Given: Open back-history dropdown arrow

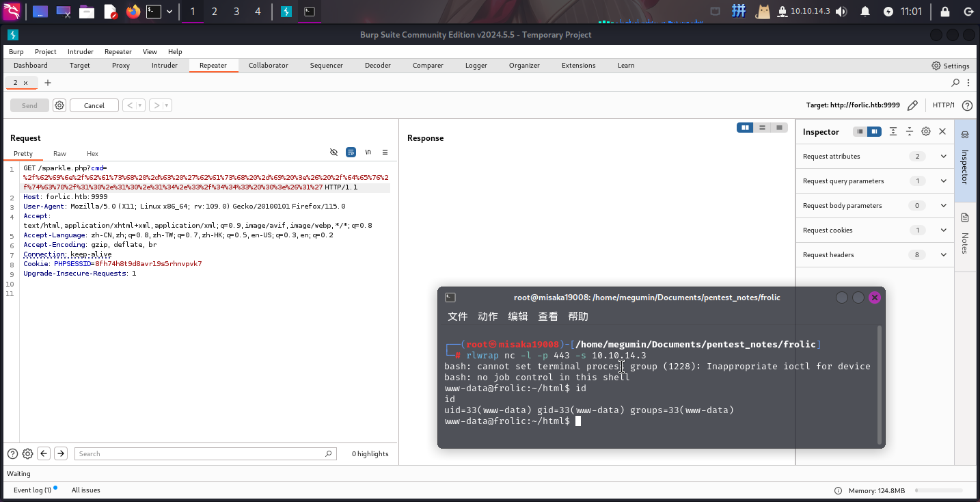Looking at the screenshot, I should tap(140, 105).
